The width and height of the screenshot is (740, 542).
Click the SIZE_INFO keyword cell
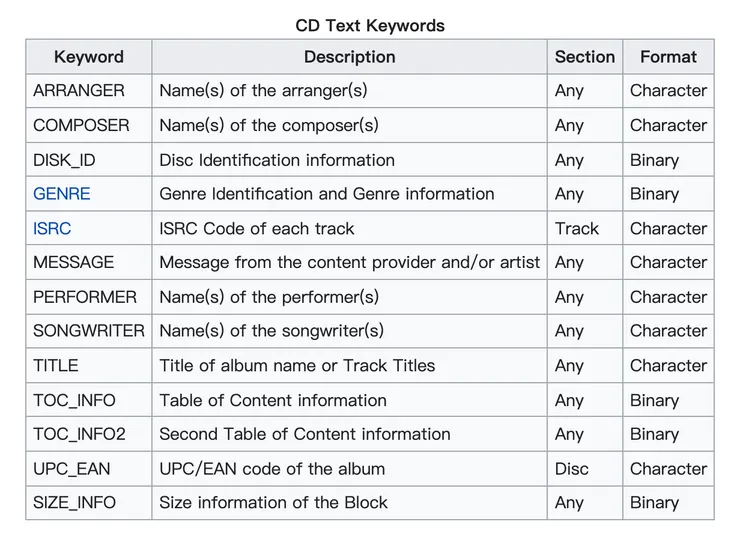pos(75,502)
